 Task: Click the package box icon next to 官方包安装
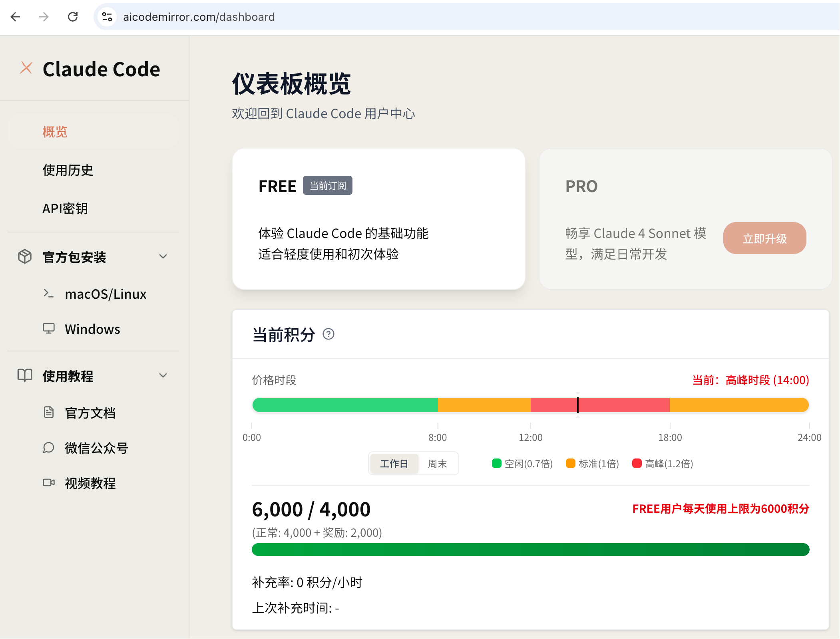coord(25,256)
